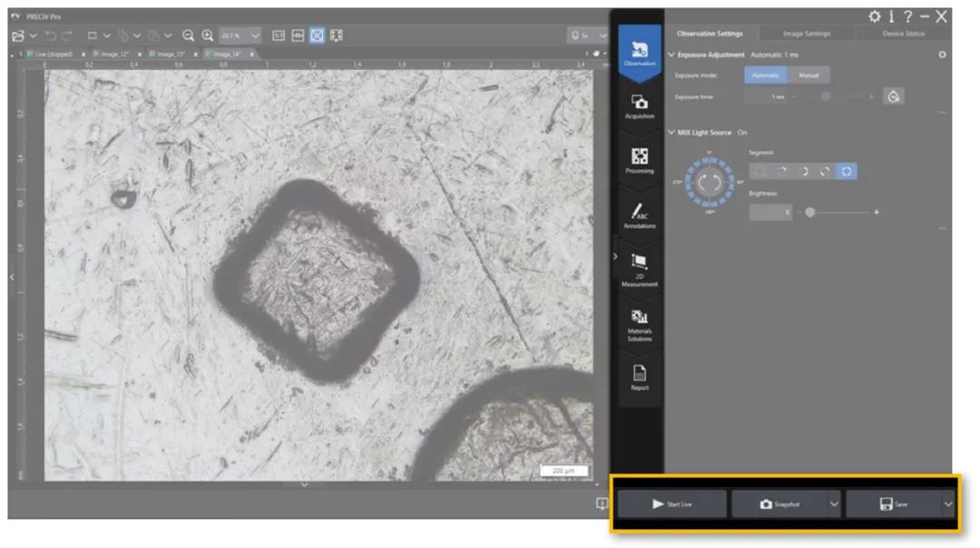Viewport: 980px width, 548px height.
Task: Toggle the fit-to-window view icon
Action: tap(318, 35)
